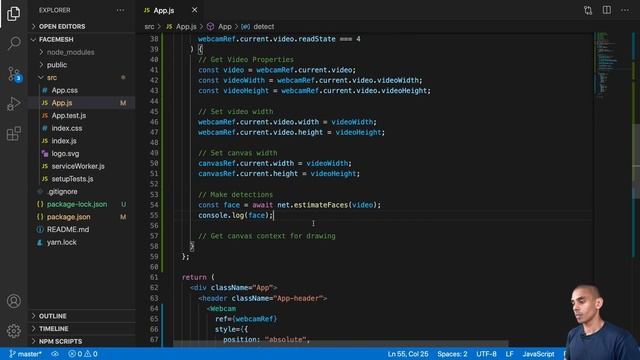The height and width of the screenshot is (360, 640).
Task: Open the Explorer view in activity bar
Action: [13, 13]
